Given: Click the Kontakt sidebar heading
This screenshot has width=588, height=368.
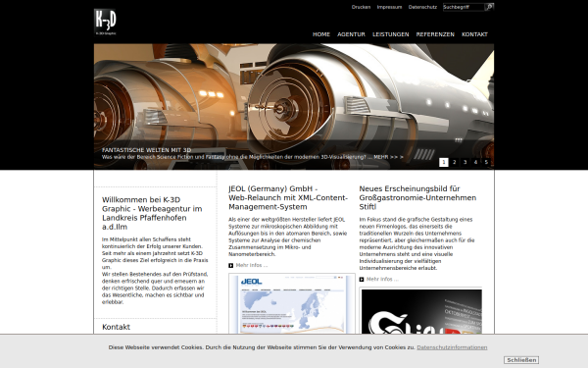Looking at the screenshot, I should click(116, 327).
